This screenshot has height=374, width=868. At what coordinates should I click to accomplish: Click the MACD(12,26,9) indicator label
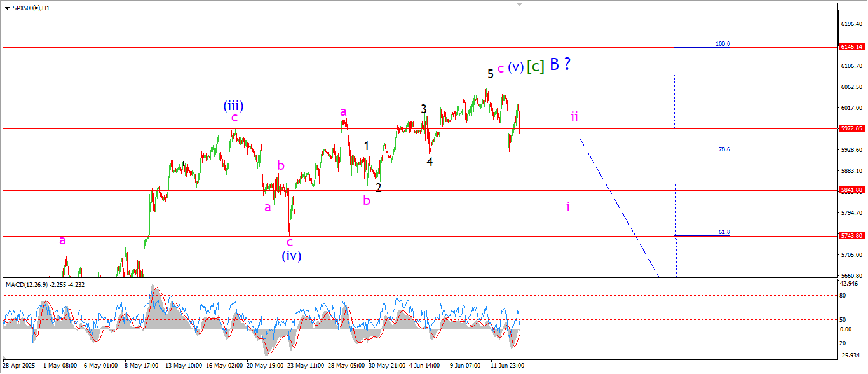coord(45,284)
